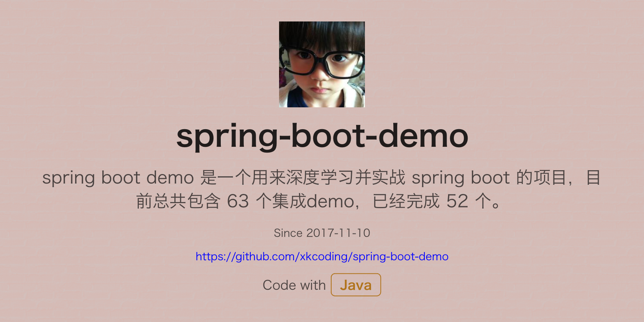Click "是一个用来深度学习并实战" in the first description line
This screenshot has height=322, width=644.
pos(303,177)
